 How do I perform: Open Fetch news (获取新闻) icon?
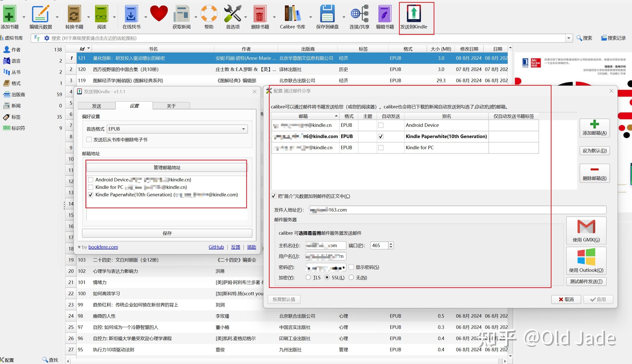tap(181, 13)
